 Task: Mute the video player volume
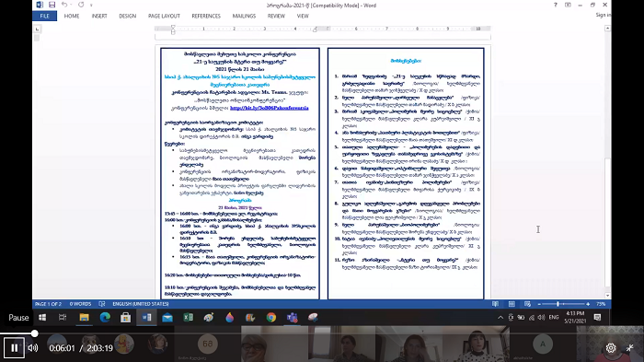pos(33,348)
